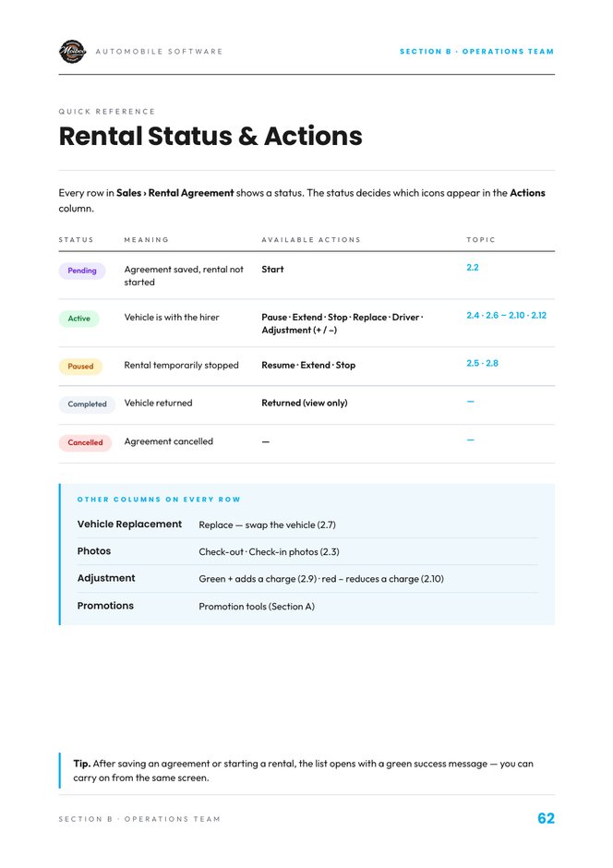Click the 'Adjustment' label in the blue box

pyautogui.click(x=106, y=578)
